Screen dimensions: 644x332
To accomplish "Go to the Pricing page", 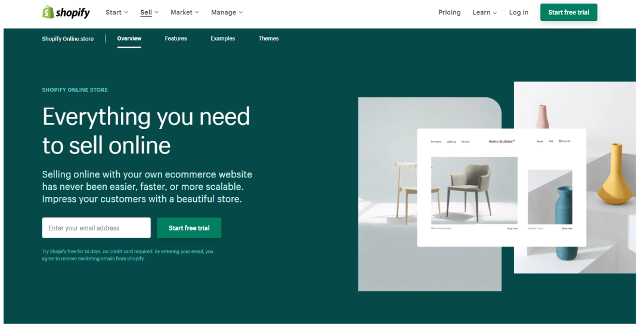I will [450, 13].
